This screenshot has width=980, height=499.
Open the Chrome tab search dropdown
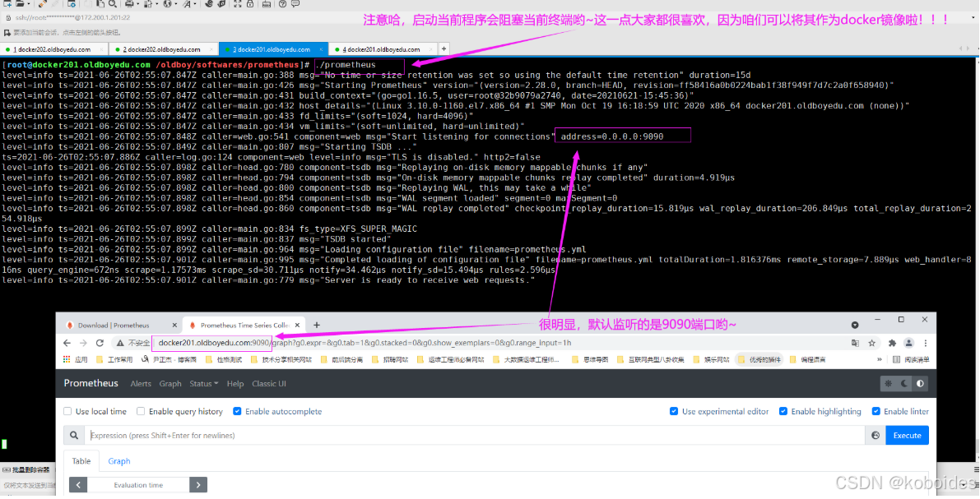(x=854, y=325)
